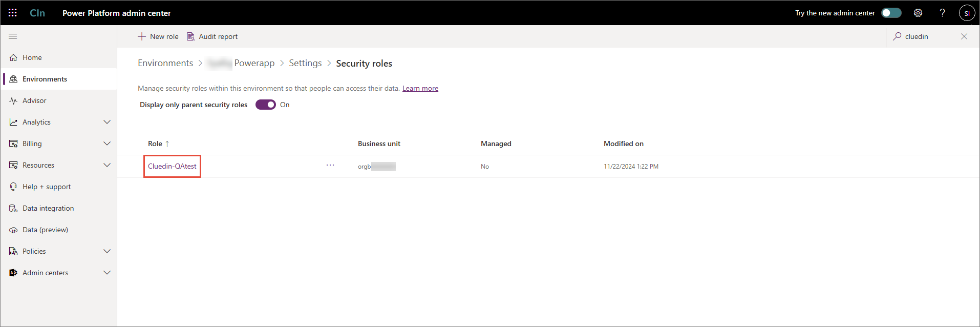Open the SI account avatar
This screenshot has width=980, height=327.
coord(967,13)
